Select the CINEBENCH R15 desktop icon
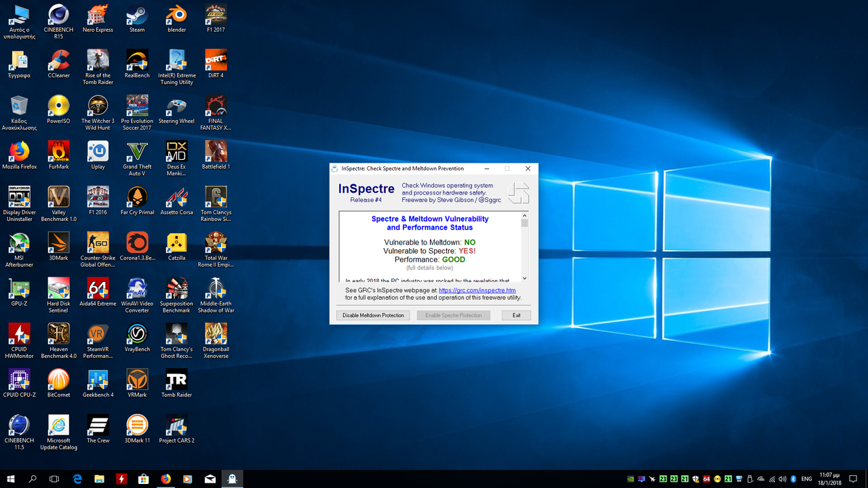Screen dimensions: 868x488 tap(58, 22)
